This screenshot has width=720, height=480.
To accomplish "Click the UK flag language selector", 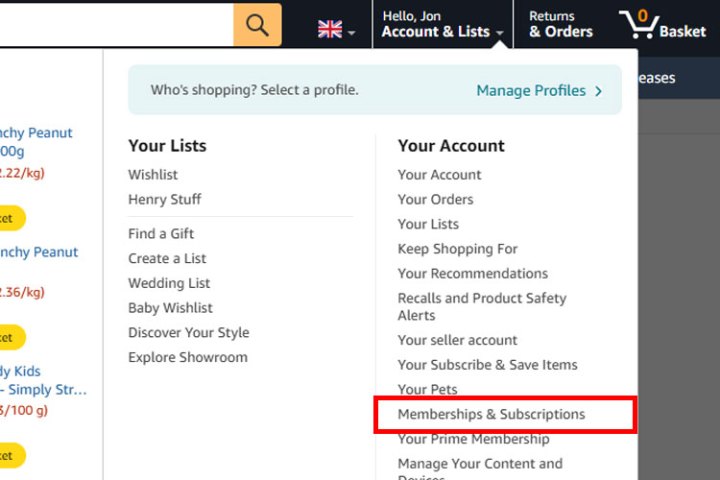I will pos(336,30).
